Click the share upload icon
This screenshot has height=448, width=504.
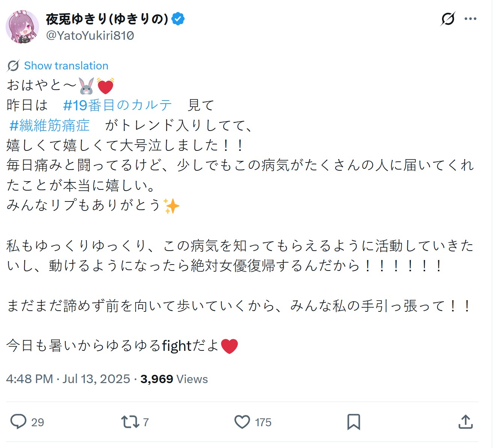(x=465, y=422)
